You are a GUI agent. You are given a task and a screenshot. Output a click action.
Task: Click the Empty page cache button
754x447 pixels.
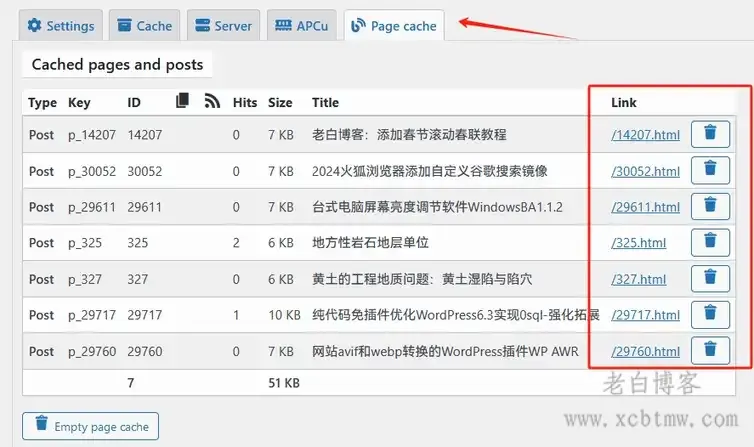point(90,426)
